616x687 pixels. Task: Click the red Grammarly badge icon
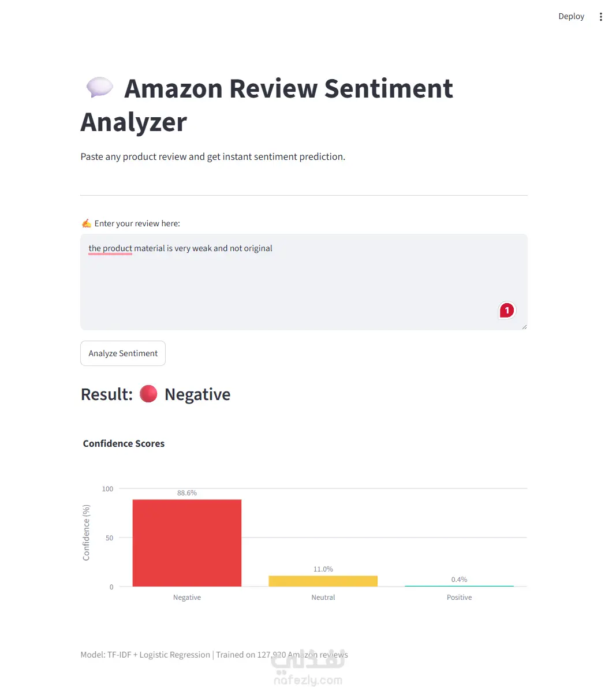point(507,311)
